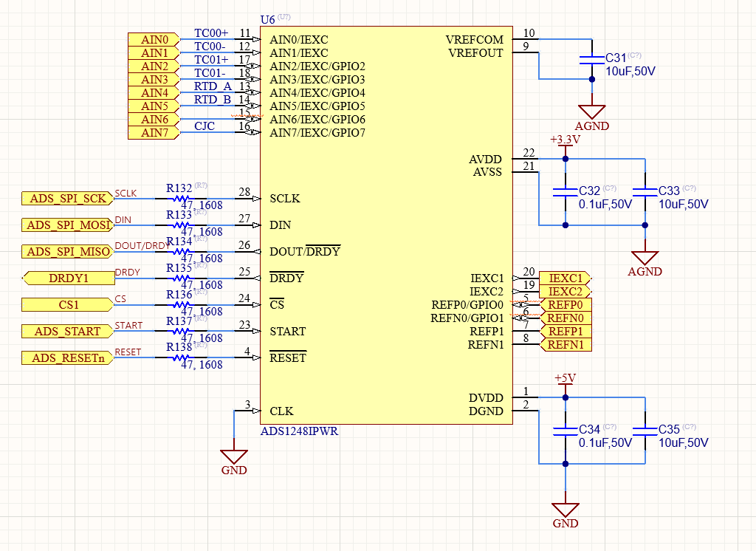Viewport: 756px width, 551px height.
Task: Click the red SCLK net label
Action: point(126,193)
